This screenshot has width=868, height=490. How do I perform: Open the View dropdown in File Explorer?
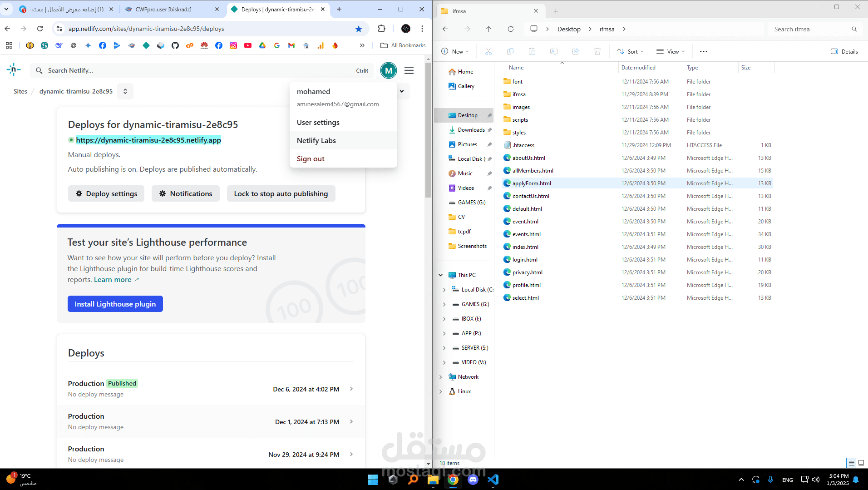point(671,52)
